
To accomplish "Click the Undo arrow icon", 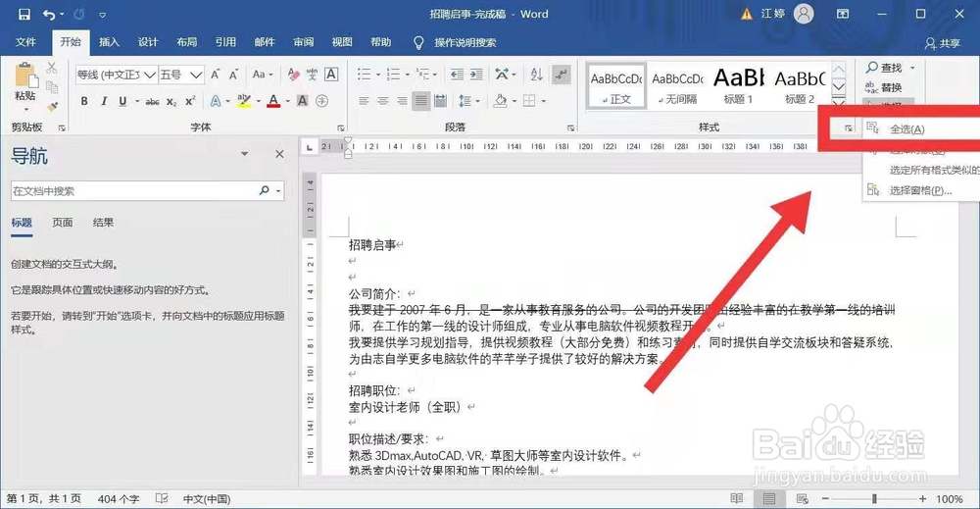I will [49, 14].
